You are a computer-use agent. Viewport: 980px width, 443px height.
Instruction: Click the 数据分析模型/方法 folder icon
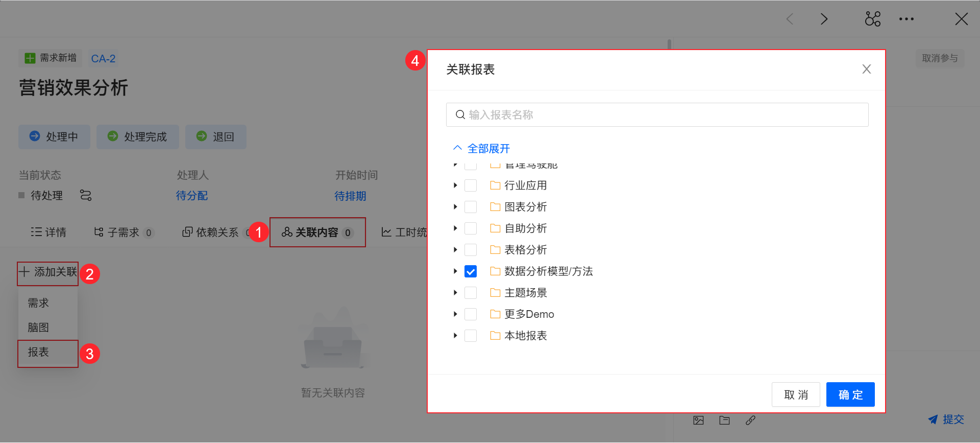coord(495,271)
